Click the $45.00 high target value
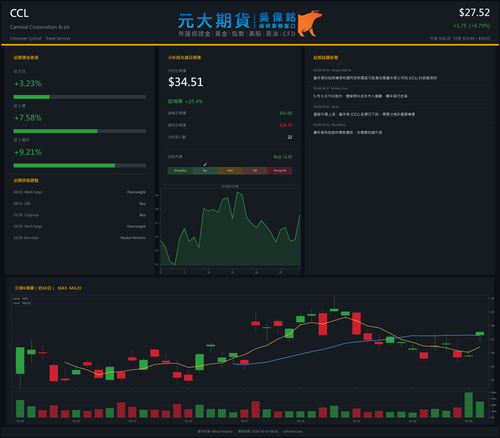500x438 pixels. 286,113
